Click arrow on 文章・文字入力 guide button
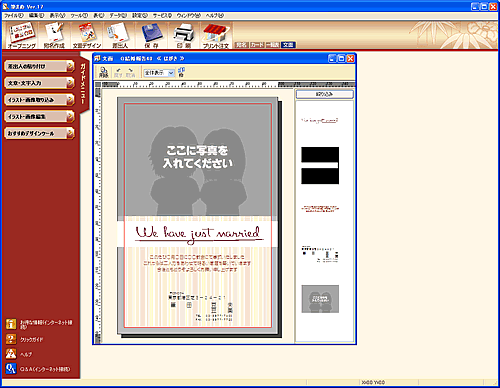500x388 pixels. pyautogui.click(x=70, y=83)
